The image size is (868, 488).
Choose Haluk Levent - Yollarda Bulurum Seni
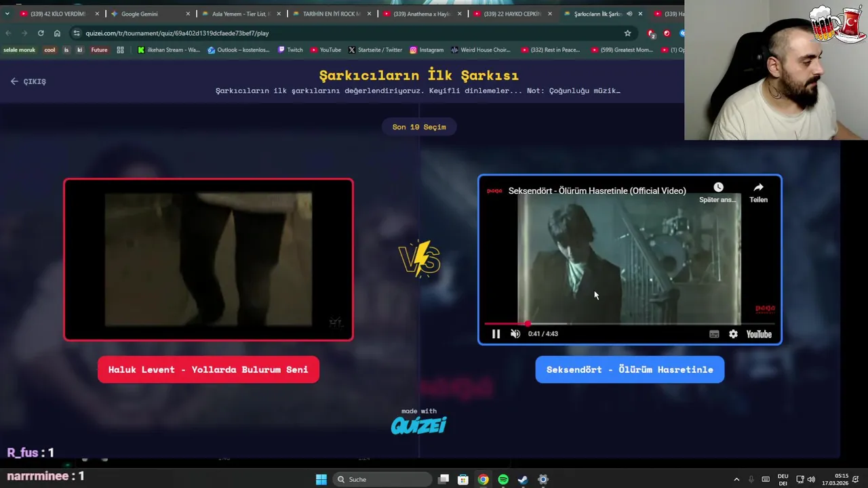(208, 369)
